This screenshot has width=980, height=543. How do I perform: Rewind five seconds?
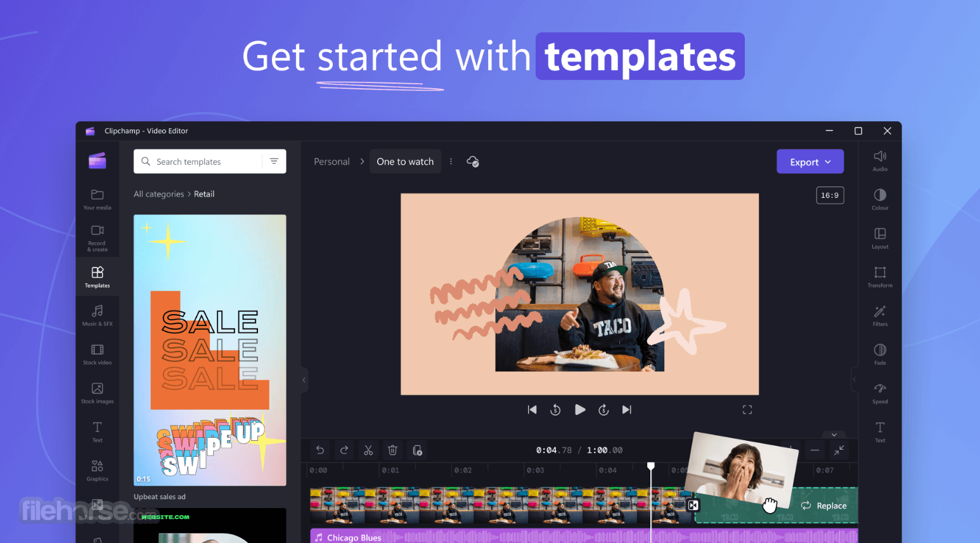tap(555, 410)
